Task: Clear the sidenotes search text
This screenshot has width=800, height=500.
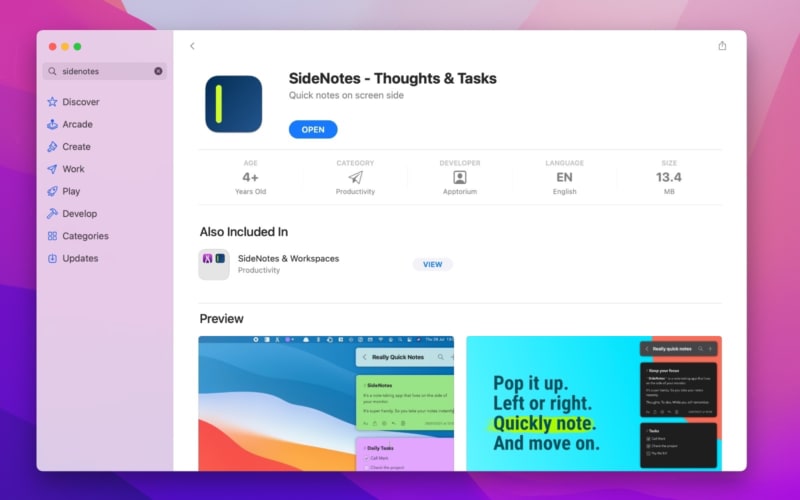Action: click(158, 71)
